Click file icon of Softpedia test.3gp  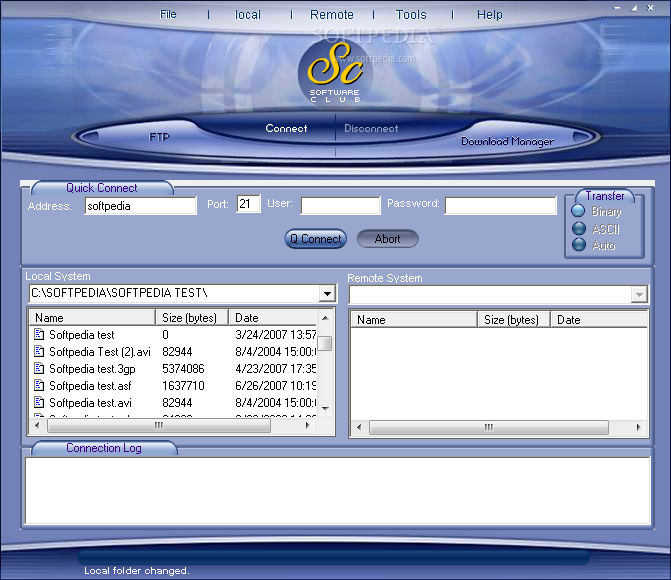(x=39, y=369)
